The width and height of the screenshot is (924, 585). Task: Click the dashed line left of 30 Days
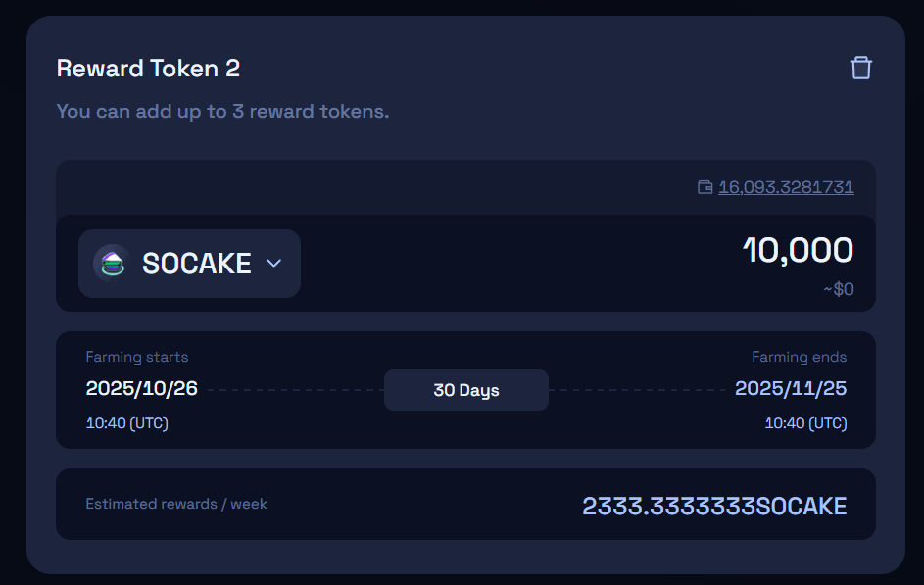pyautogui.click(x=294, y=390)
